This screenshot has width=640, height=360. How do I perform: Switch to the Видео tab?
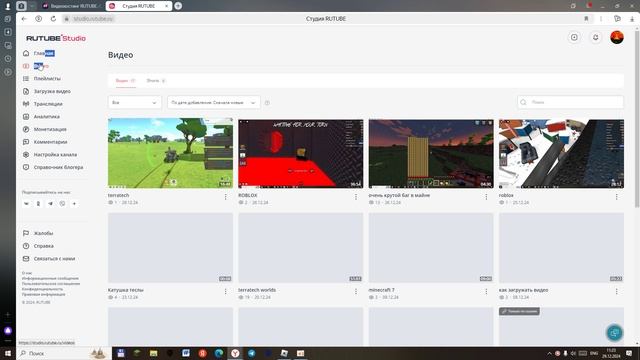click(x=125, y=80)
